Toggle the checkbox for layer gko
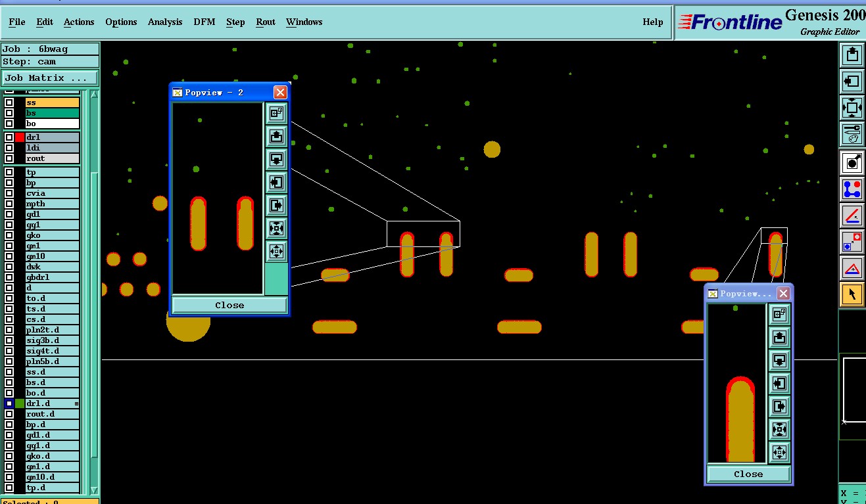 [9, 235]
